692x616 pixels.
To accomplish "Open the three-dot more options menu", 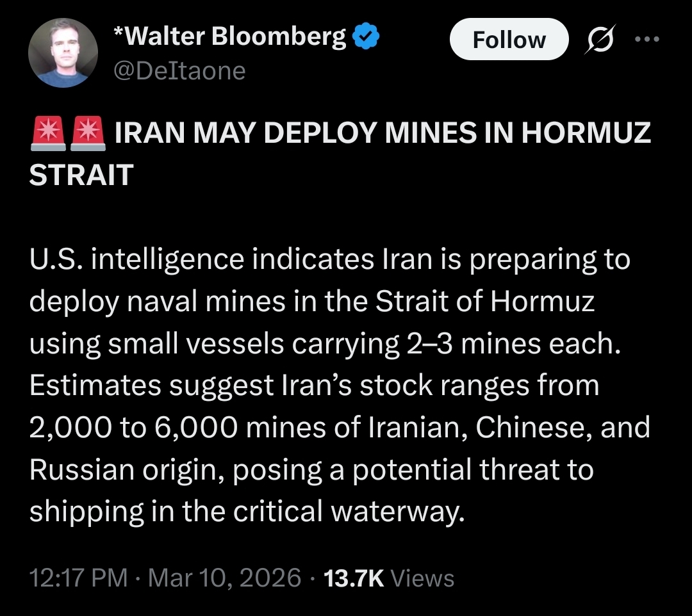I will (x=646, y=39).
